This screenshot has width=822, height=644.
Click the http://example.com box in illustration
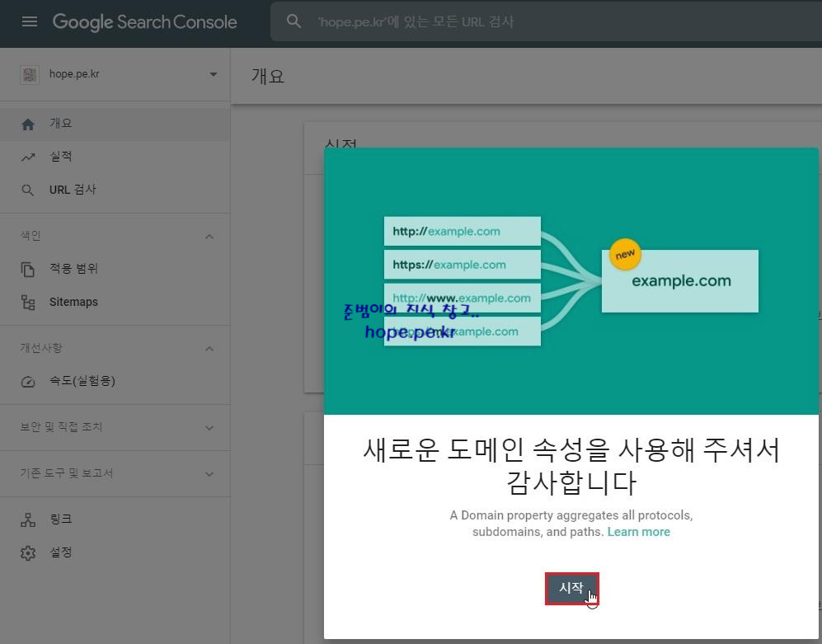(x=462, y=231)
